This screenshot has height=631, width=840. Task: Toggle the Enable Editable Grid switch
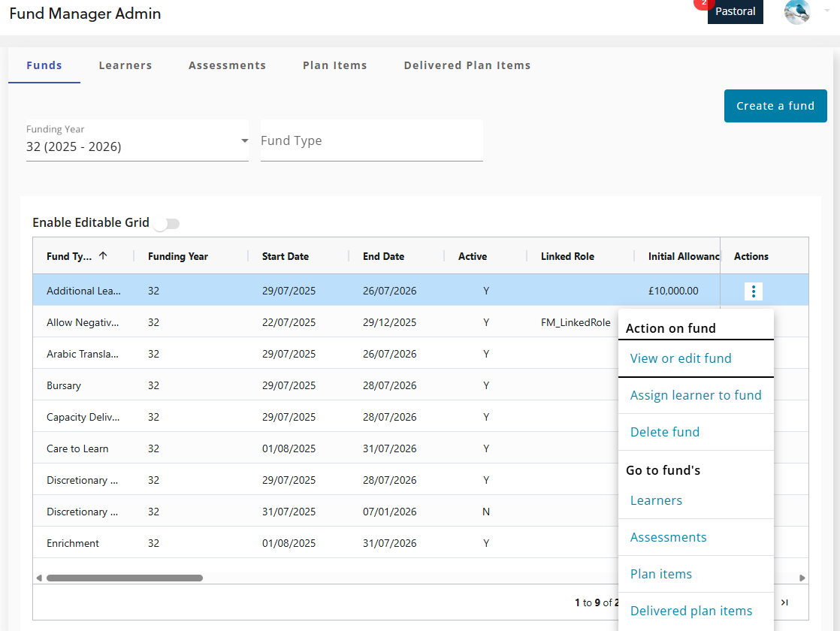(167, 224)
